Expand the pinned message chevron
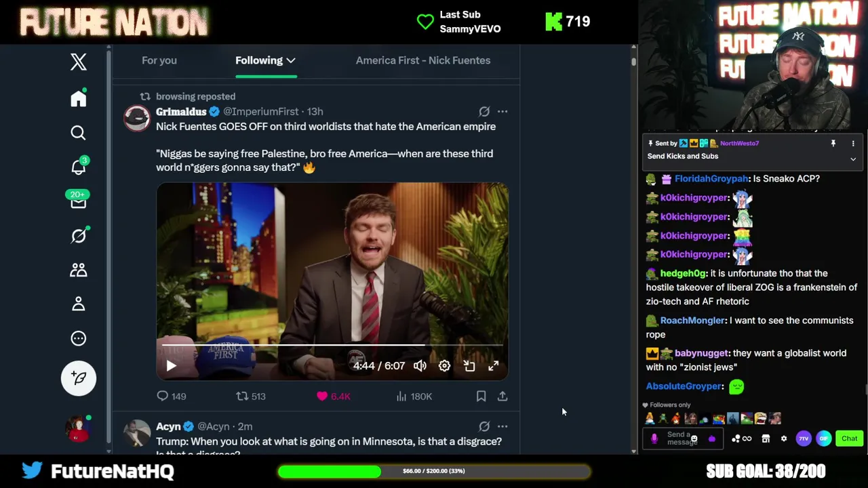 [853, 159]
